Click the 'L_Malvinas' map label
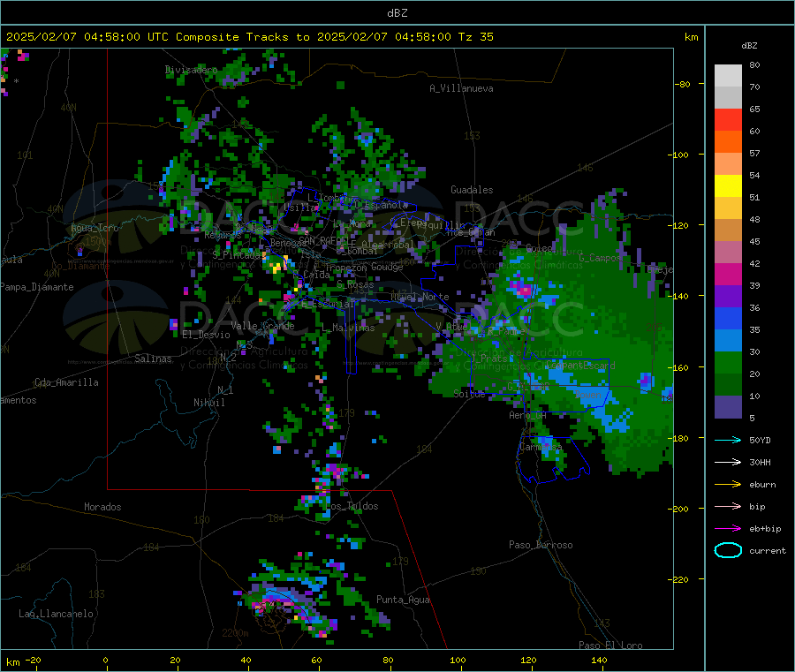795x672 pixels. pyautogui.click(x=348, y=328)
